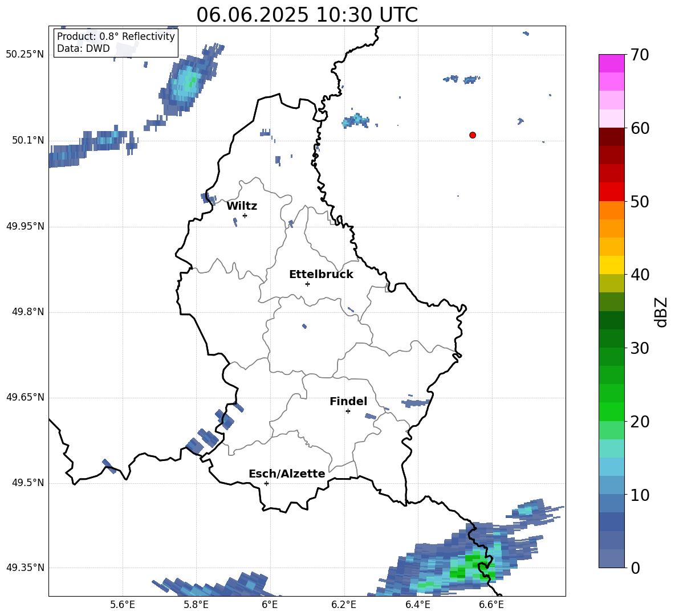The height and width of the screenshot is (616, 675).
Task: Click the 10 label on the colorbar
Action: 639,495
